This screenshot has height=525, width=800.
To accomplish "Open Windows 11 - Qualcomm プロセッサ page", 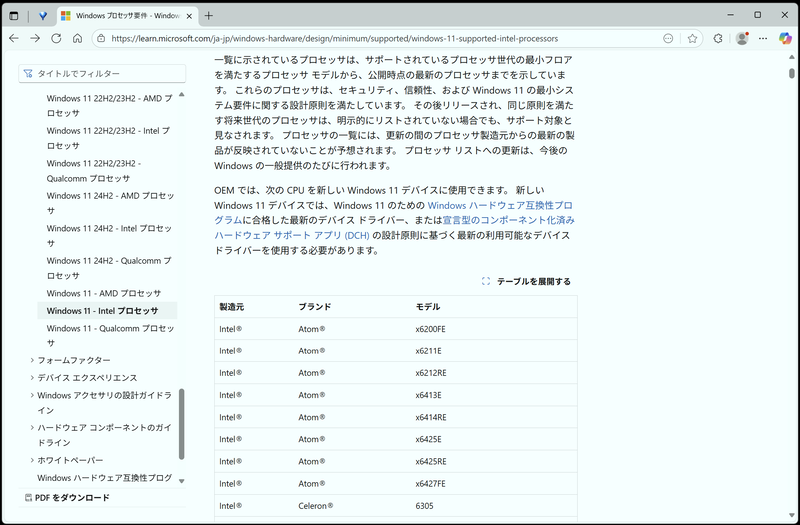I will (x=110, y=336).
